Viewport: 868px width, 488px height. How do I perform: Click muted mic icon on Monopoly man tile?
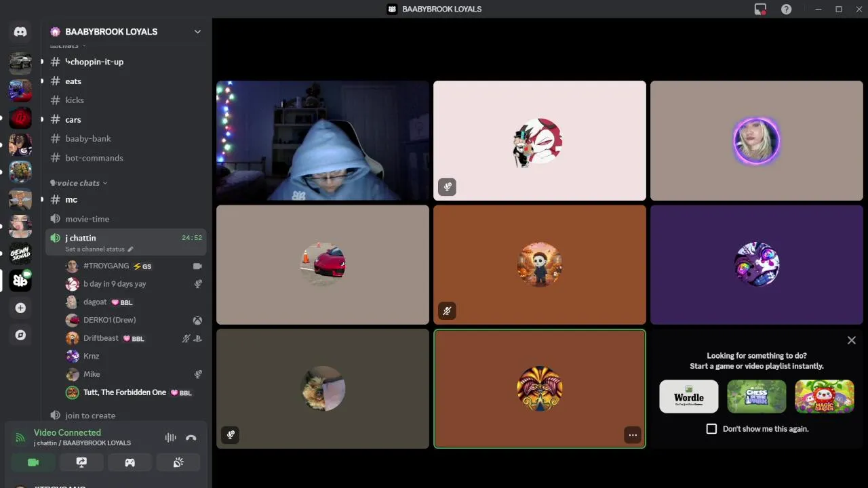pos(447,187)
